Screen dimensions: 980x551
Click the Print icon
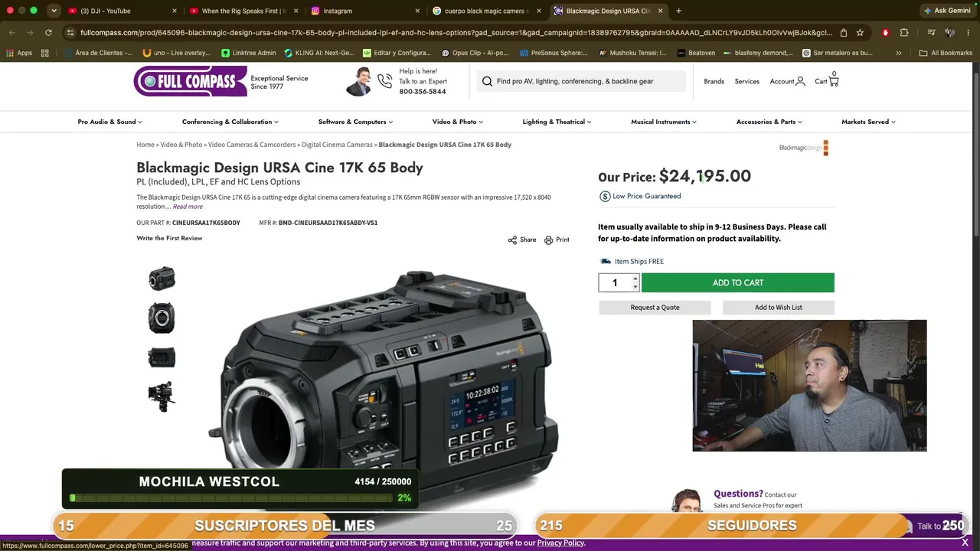548,240
